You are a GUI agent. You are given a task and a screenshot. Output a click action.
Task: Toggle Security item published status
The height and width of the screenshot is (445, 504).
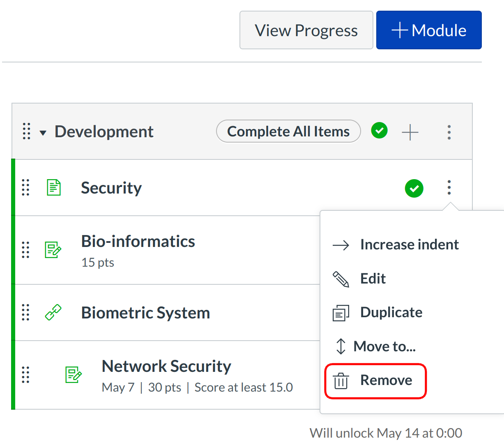pyautogui.click(x=414, y=189)
